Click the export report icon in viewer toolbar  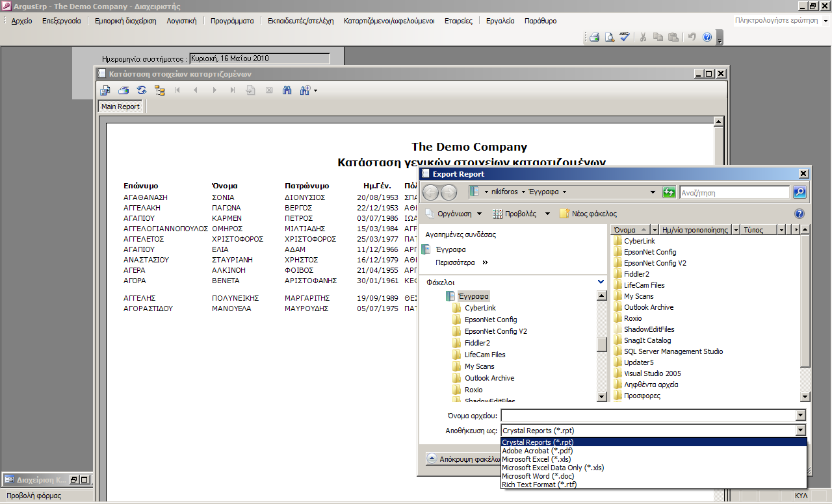tap(105, 90)
